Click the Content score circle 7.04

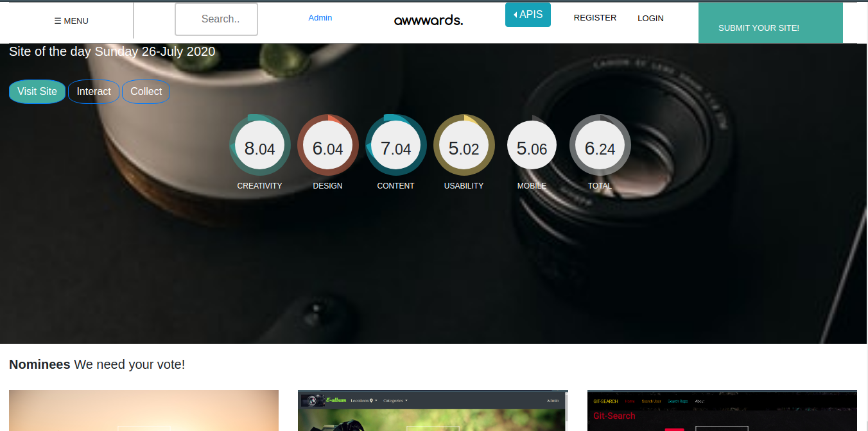pos(396,145)
